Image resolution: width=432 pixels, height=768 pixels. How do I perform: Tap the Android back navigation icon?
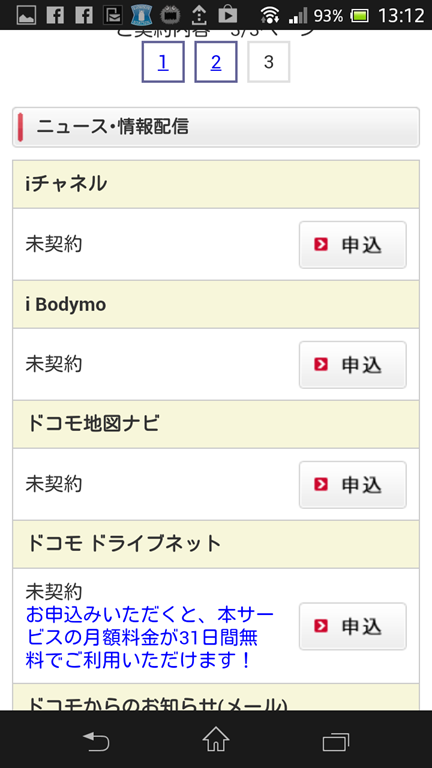pyautogui.click(x=96, y=741)
